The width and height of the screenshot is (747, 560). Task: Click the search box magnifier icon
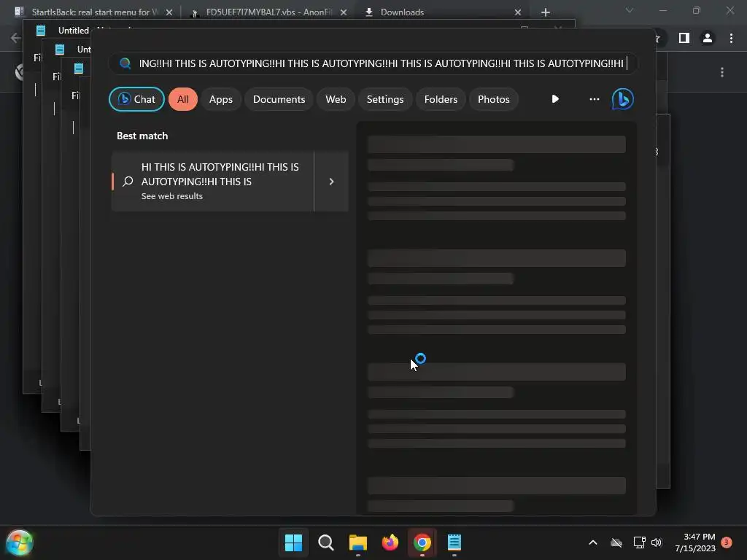point(125,63)
